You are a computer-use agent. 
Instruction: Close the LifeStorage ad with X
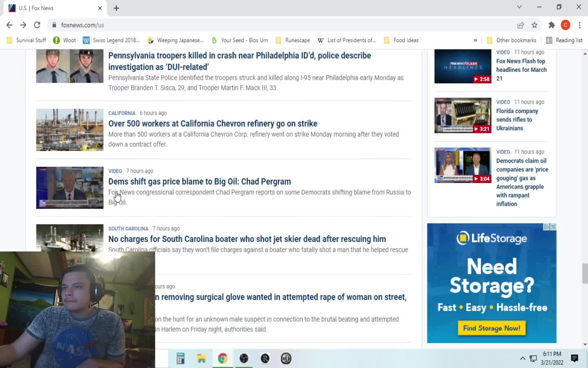coord(553,227)
